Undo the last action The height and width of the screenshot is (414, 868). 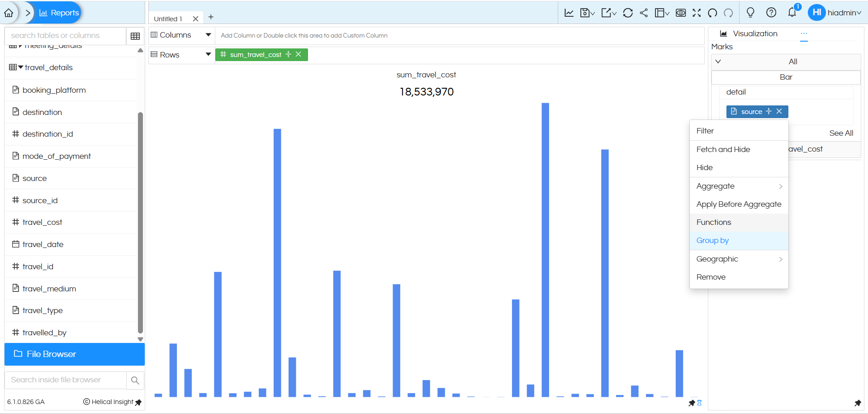712,13
